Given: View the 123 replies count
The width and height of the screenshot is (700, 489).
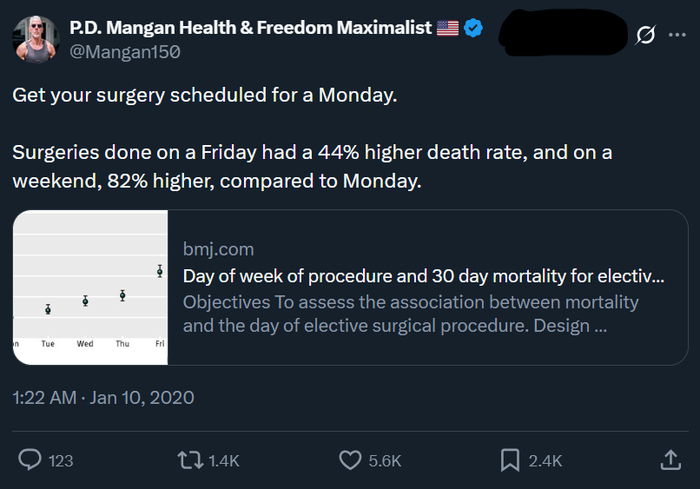Looking at the screenshot, I should tap(61, 461).
